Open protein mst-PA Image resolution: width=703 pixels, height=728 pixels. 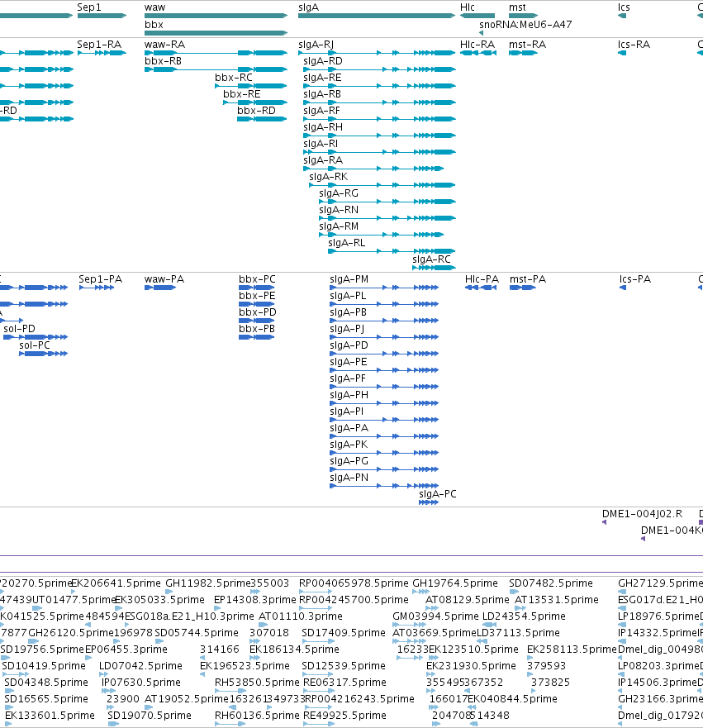[522, 288]
